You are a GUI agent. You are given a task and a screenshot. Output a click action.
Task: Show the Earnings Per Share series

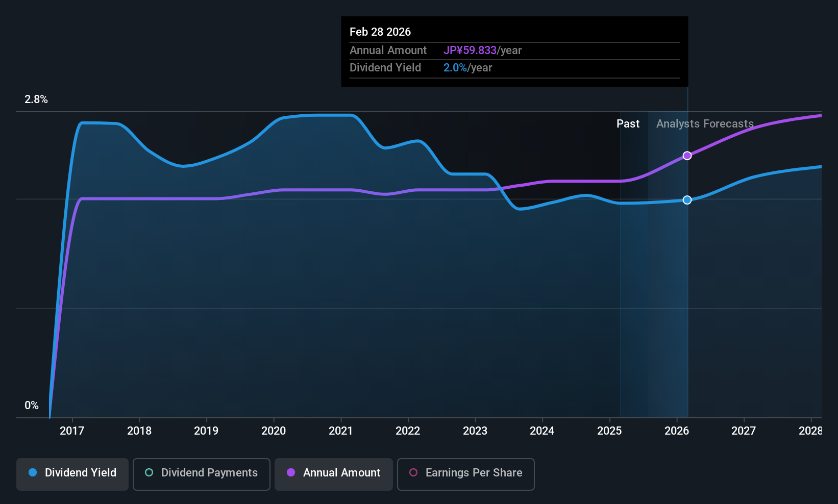(465, 474)
